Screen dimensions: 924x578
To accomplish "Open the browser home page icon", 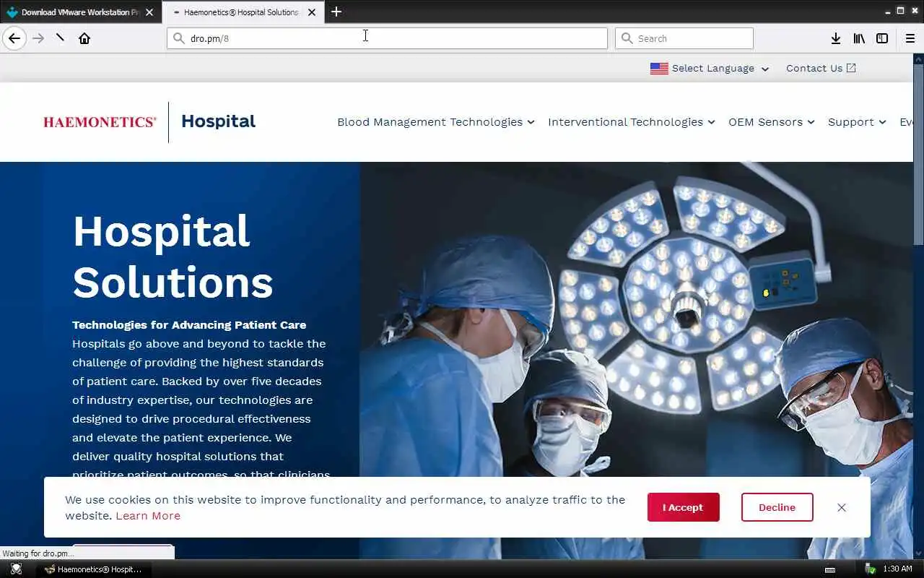I will [x=84, y=38].
